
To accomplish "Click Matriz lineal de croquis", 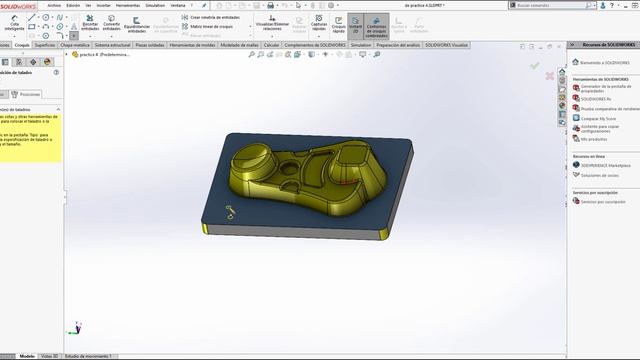I will click(x=207, y=27).
